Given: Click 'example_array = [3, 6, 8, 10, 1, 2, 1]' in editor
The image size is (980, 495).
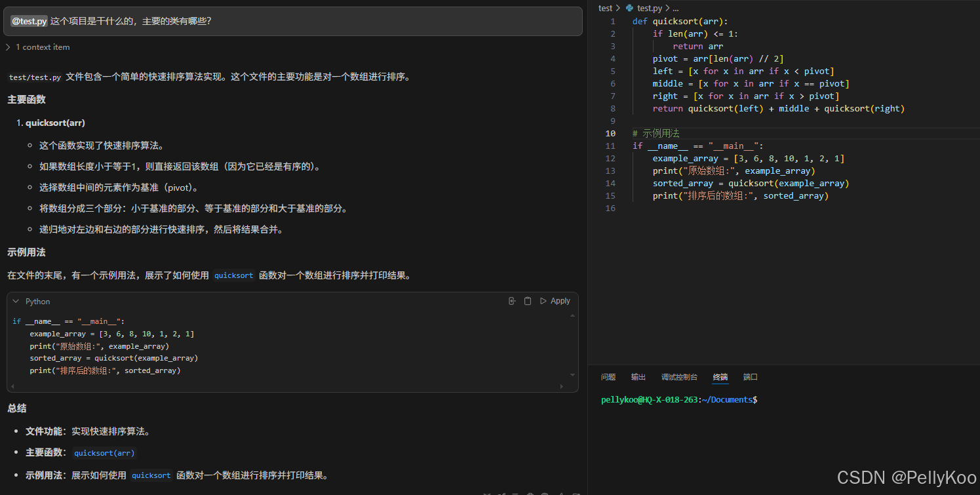Looking at the screenshot, I should click(749, 159).
